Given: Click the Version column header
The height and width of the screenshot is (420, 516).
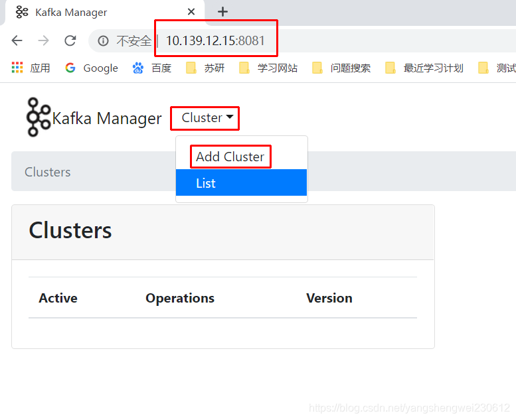Looking at the screenshot, I should pyautogui.click(x=329, y=298).
